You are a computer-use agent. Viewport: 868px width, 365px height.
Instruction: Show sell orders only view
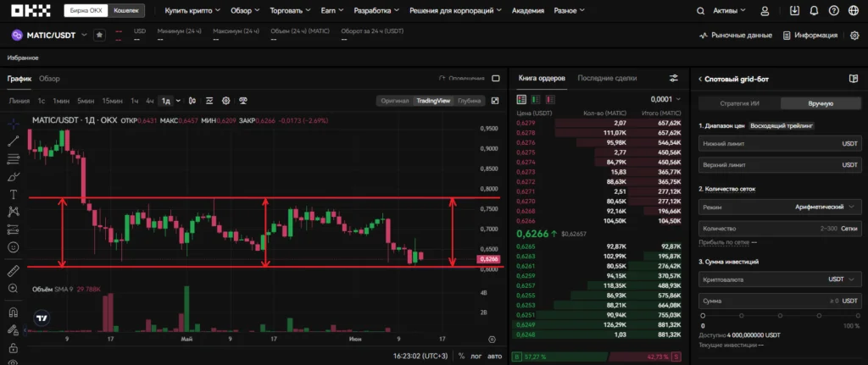coord(549,100)
